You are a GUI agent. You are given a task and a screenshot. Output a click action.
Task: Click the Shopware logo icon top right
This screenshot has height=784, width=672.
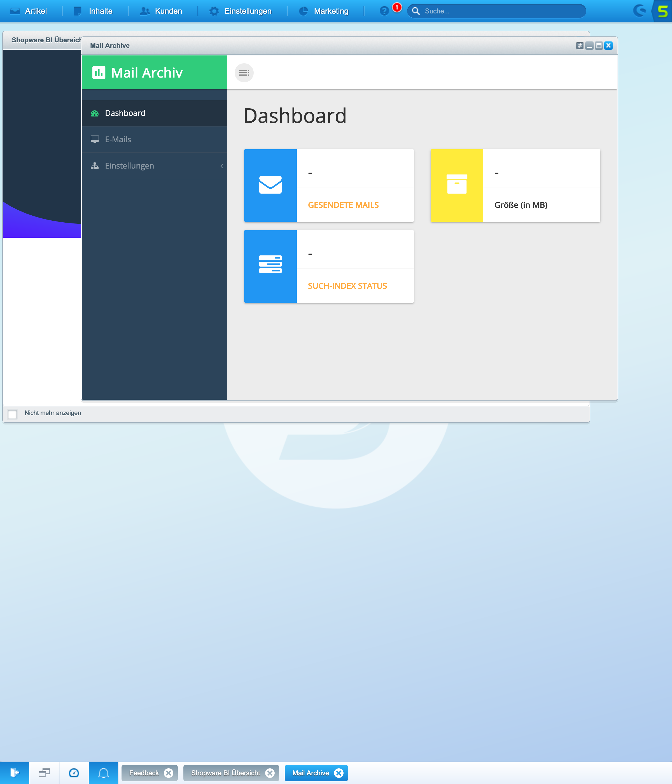(640, 11)
